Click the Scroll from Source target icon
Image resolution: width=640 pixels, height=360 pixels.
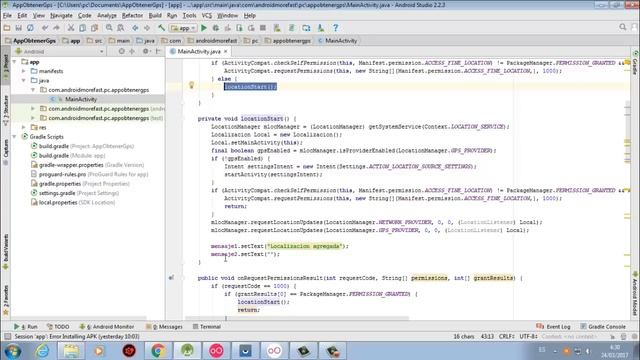(122, 51)
